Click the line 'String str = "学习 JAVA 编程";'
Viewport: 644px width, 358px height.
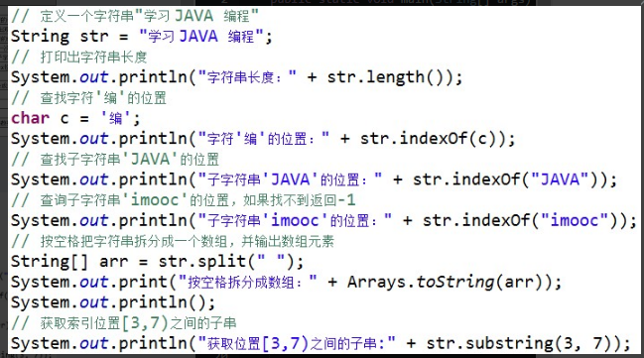pyautogui.click(x=142, y=37)
